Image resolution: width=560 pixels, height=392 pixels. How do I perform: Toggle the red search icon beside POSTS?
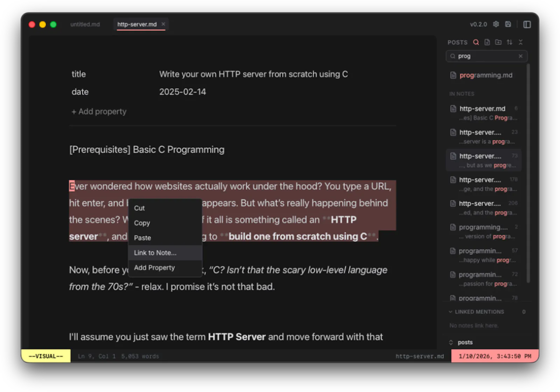[x=476, y=42]
